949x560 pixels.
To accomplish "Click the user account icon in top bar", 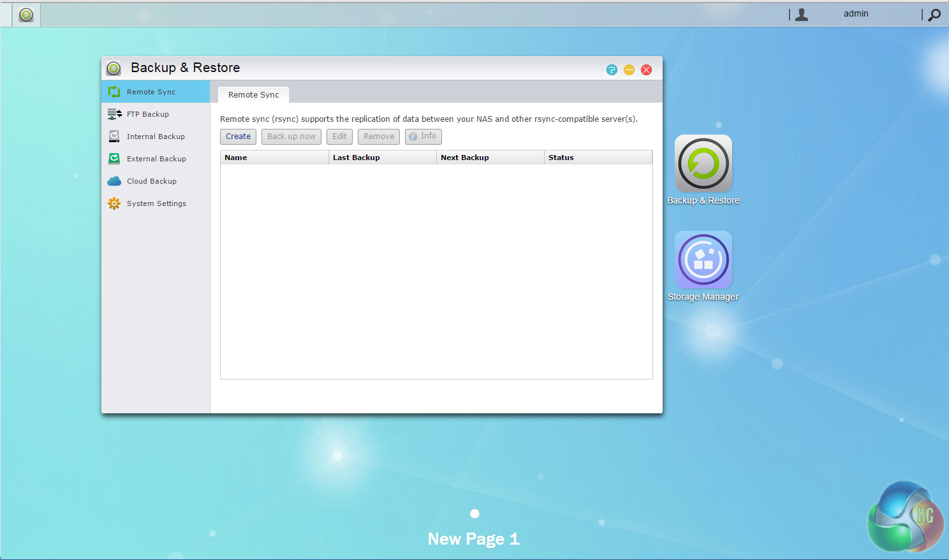I will (x=802, y=14).
